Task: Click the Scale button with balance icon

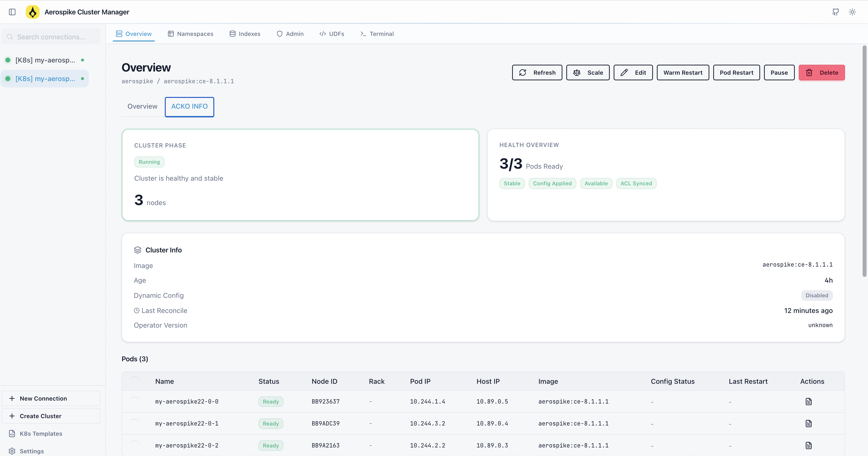Action: point(588,73)
